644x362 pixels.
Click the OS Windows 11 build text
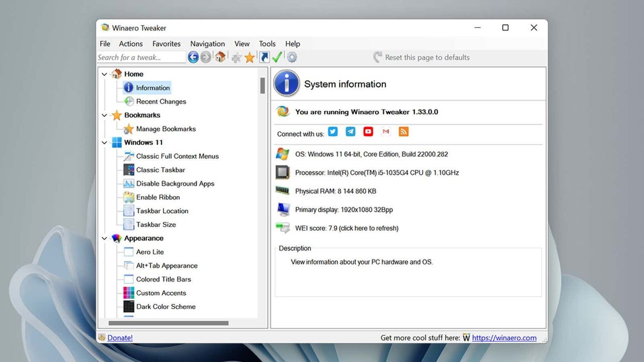[x=371, y=154]
